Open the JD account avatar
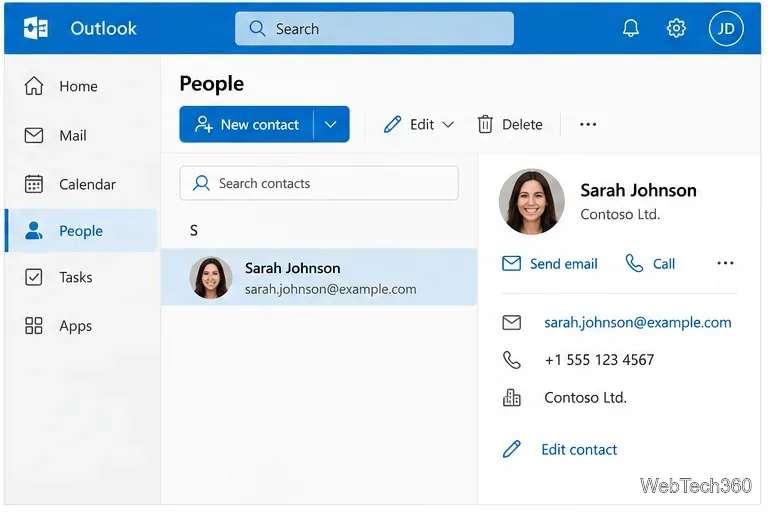768x512 pixels. click(726, 28)
